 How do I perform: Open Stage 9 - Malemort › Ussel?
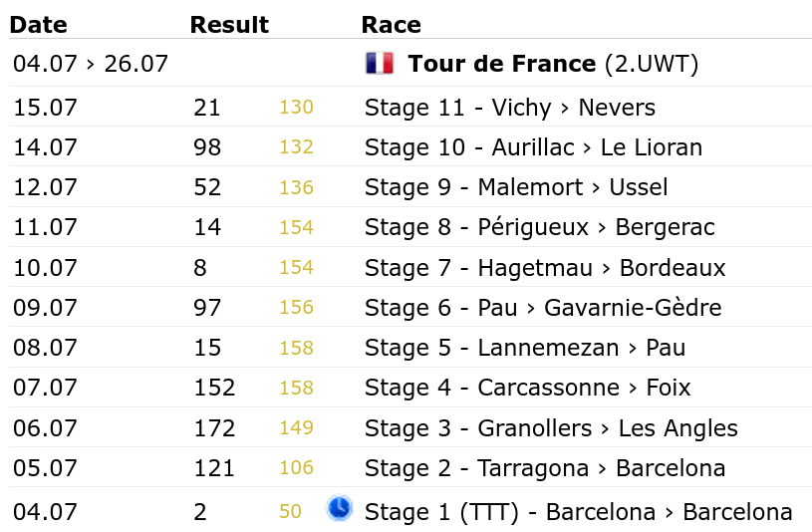[x=516, y=187]
